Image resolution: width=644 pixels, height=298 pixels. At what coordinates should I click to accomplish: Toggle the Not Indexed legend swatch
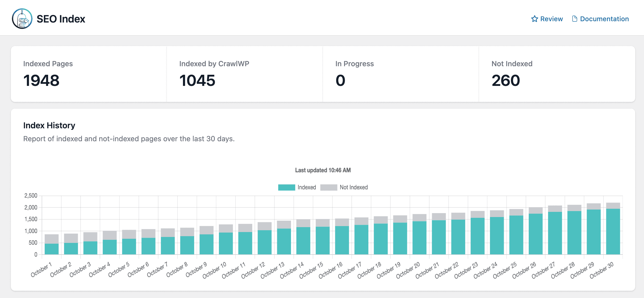[x=328, y=187]
